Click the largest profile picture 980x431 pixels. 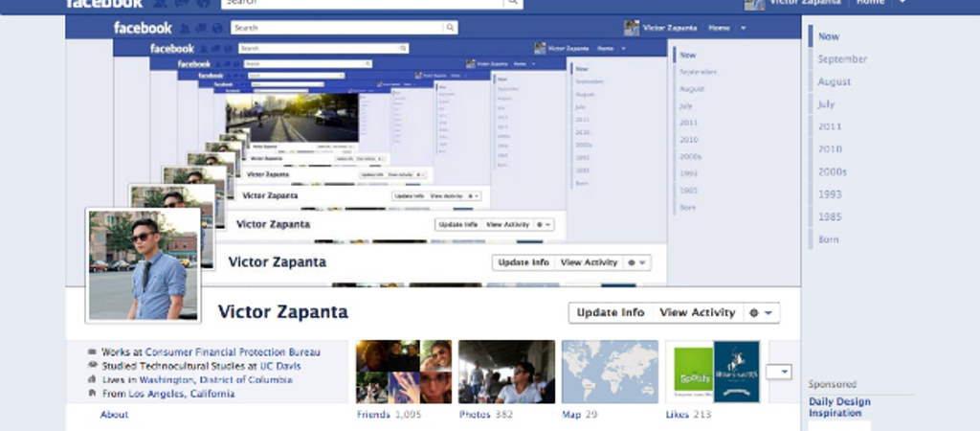(144, 265)
